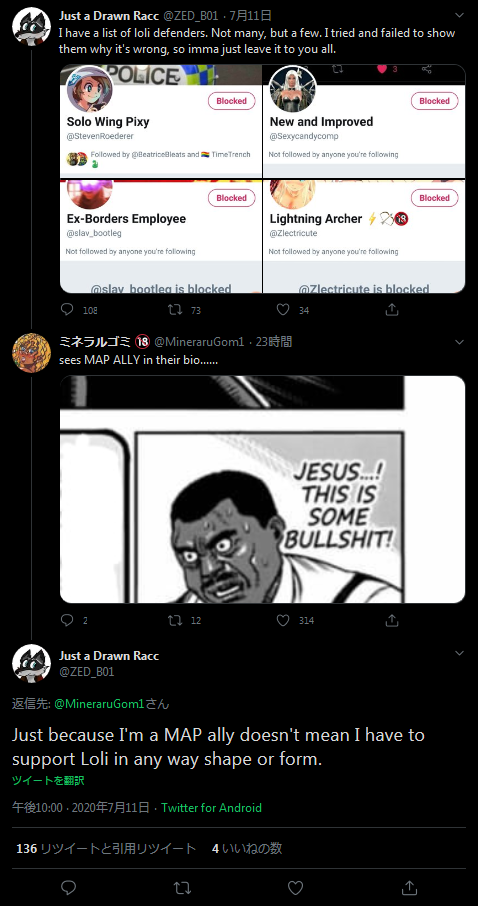Like the main tweet at the bottom
This screenshot has width=478, height=906.
(295, 887)
